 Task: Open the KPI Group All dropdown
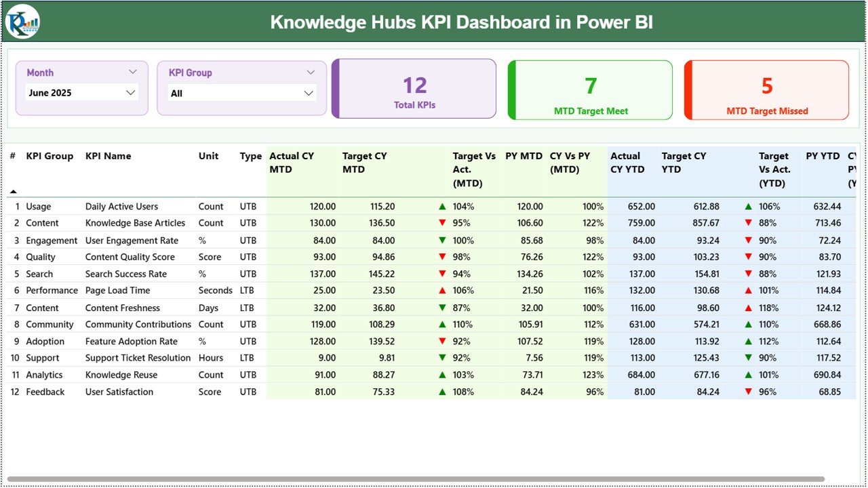309,93
